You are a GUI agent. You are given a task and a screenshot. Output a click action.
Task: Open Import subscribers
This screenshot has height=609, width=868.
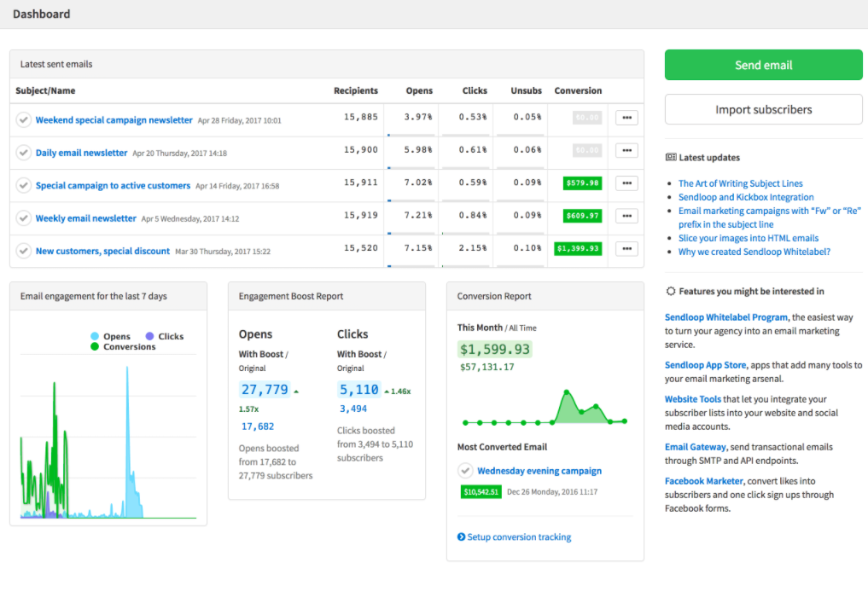[x=763, y=109]
